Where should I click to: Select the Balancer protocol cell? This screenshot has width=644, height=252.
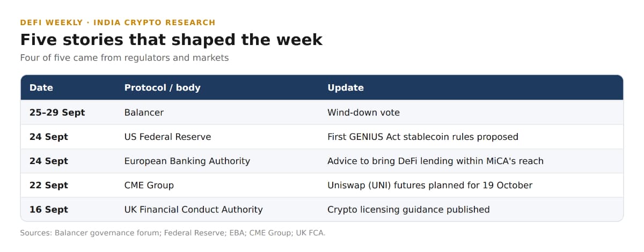pyautogui.click(x=144, y=113)
